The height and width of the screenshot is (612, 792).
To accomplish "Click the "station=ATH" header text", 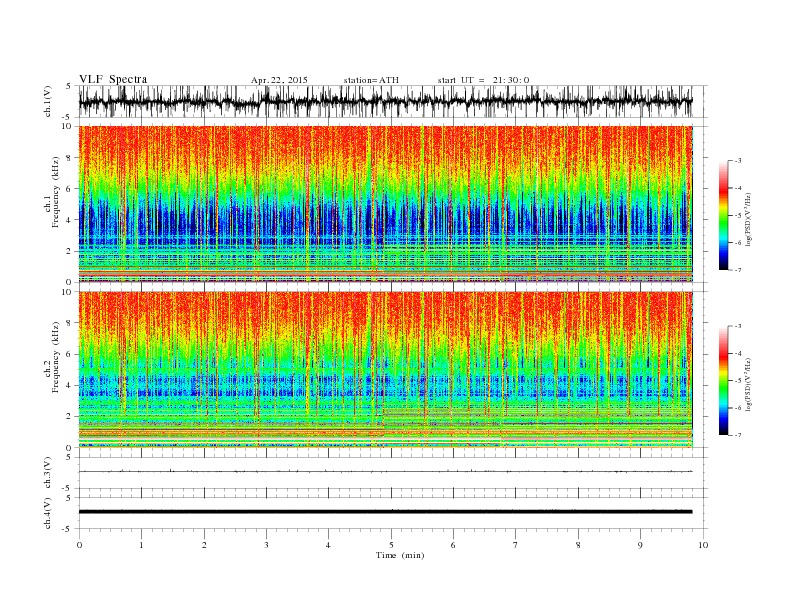I will (x=371, y=80).
